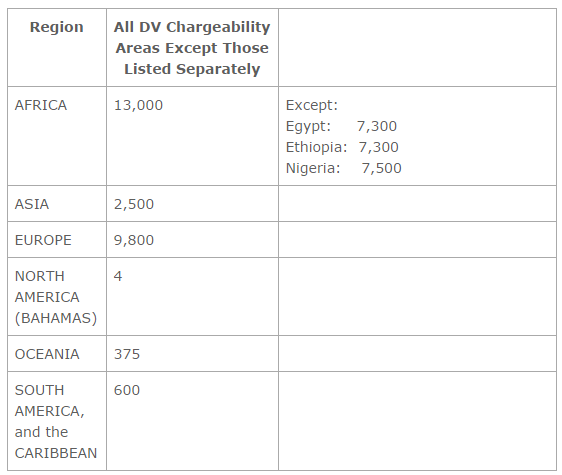Click the NORTH AMERICA (BAHAMAS) cell
This screenshot has height=475, width=562.
56,297
